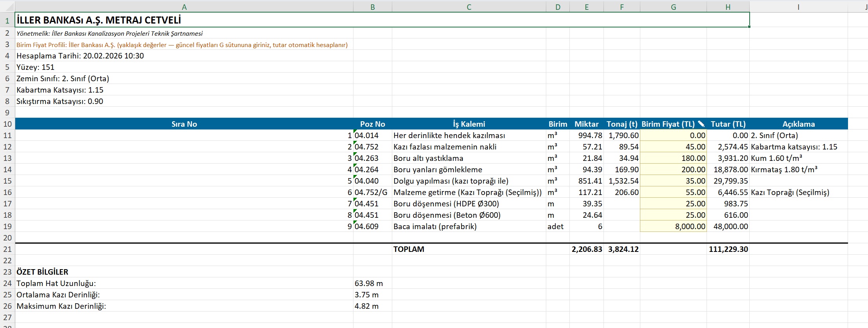The image size is (868, 328).
Task: Click column C header
Action: [x=469, y=7]
